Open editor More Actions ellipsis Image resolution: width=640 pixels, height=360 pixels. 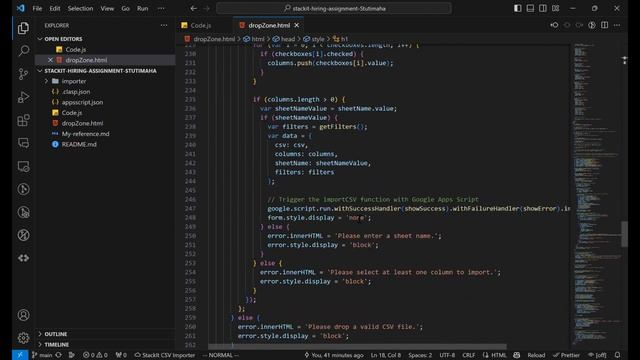(x=617, y=25)
